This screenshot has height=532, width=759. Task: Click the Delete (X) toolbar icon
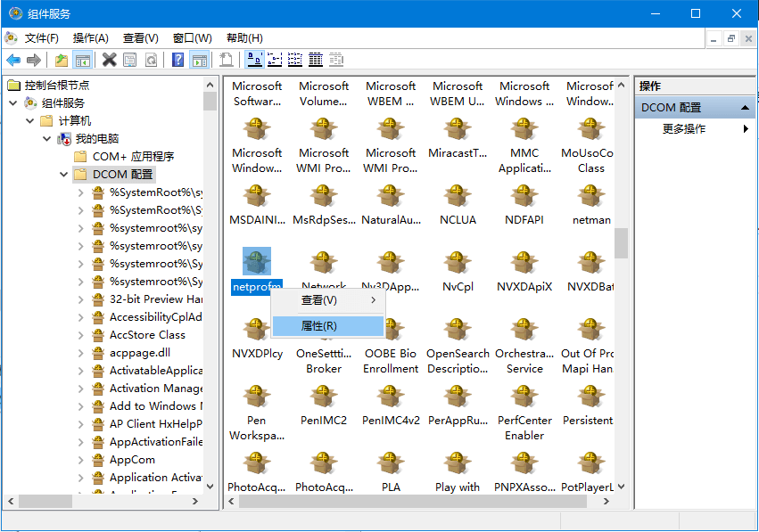(x=109, y=60)
